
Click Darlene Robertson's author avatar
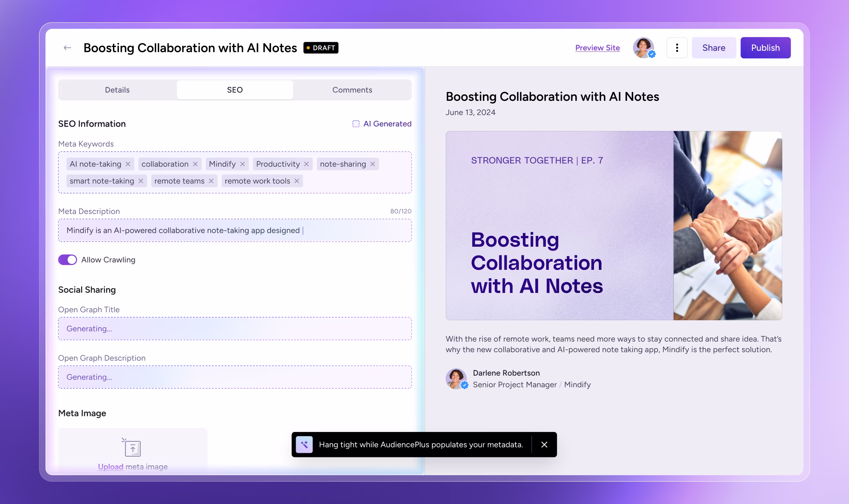coord(456,379)
